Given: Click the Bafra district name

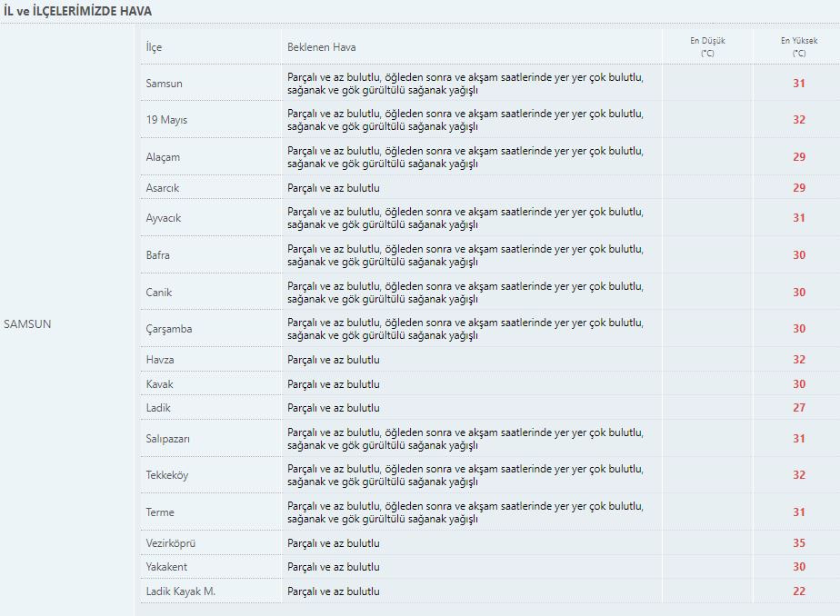Looking at the screenshot, I should click(157, 255).
